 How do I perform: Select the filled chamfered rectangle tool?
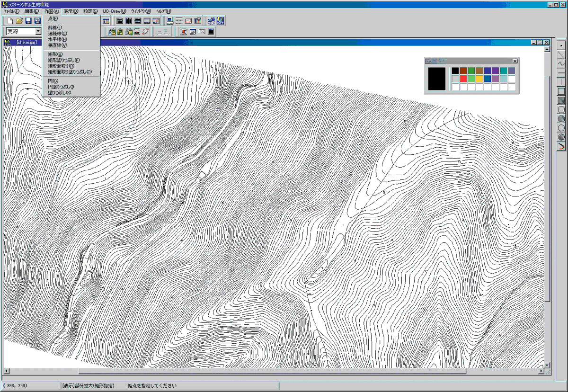[x=561, y=118]
